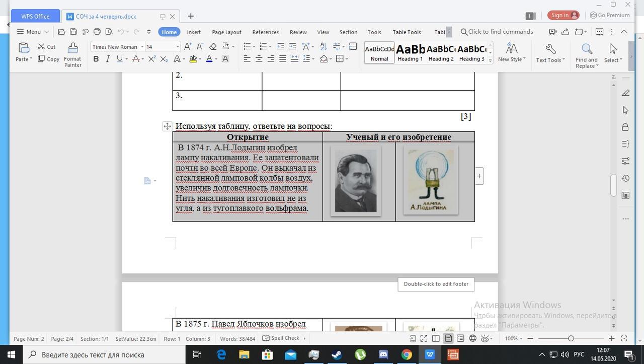Viewport: 644px width, 364px height.
Task: Apply the Heading 1 style
Action: coord(410,53)
